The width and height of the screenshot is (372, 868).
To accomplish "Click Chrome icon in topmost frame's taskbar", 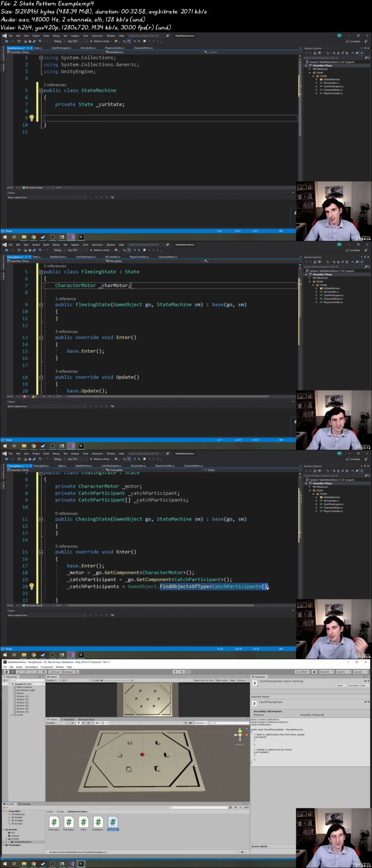I will coord(33,237).
